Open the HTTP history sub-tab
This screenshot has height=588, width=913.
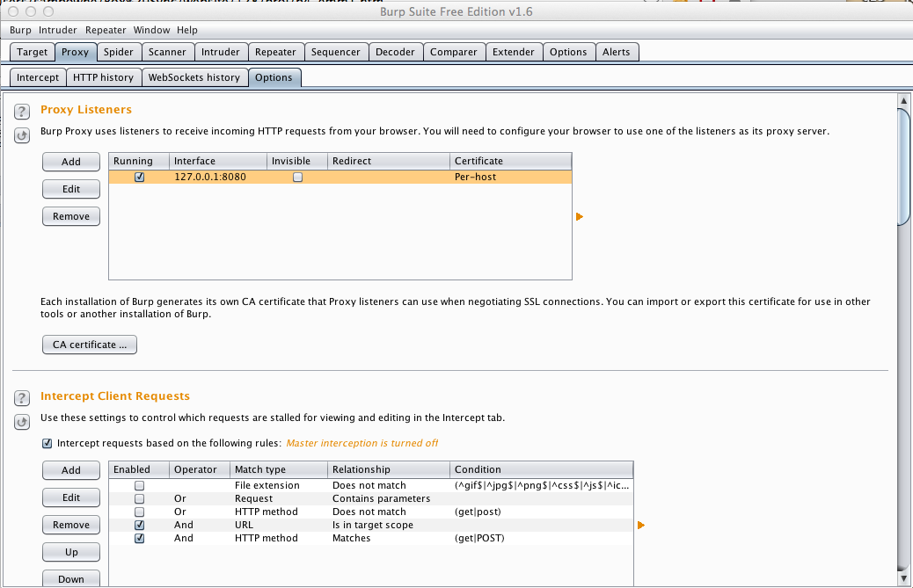[103, 77]
